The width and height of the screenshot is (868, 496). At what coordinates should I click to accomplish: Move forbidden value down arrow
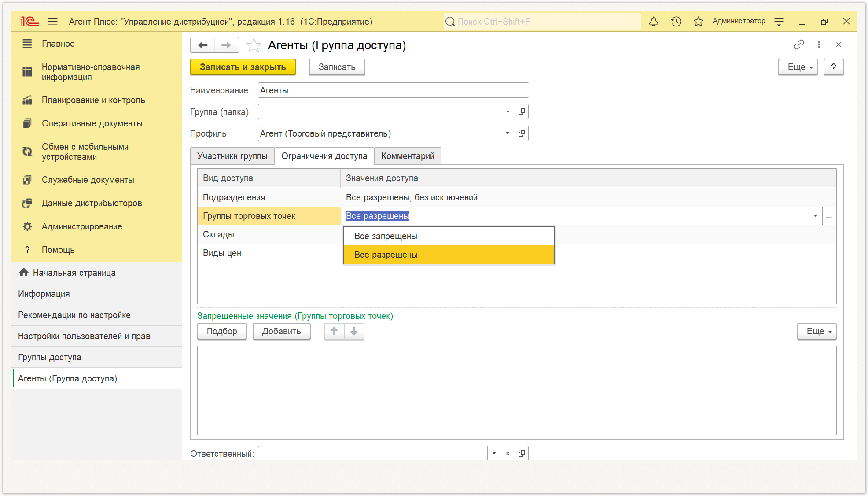[354, 332]
